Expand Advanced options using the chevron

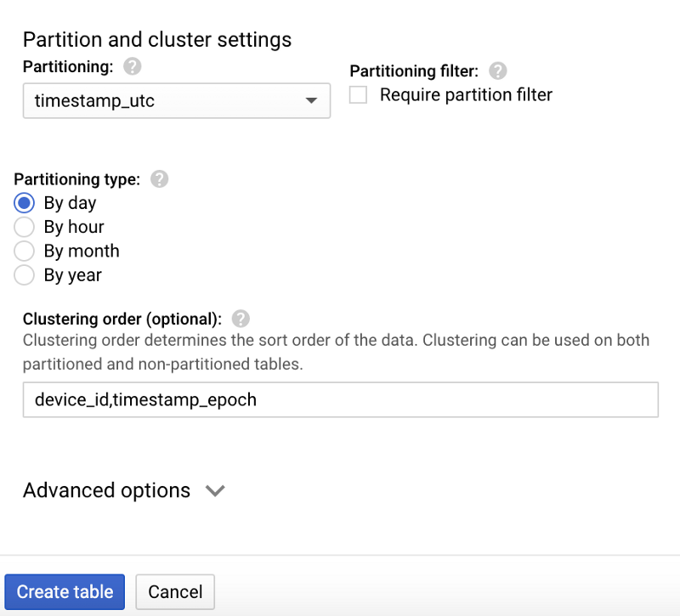tap(215, 491)
